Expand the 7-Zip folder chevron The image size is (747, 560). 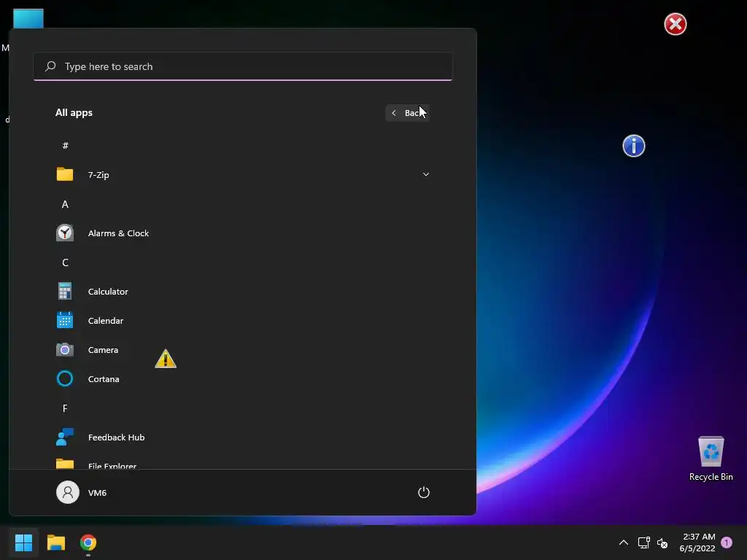[x=426, y=174]
